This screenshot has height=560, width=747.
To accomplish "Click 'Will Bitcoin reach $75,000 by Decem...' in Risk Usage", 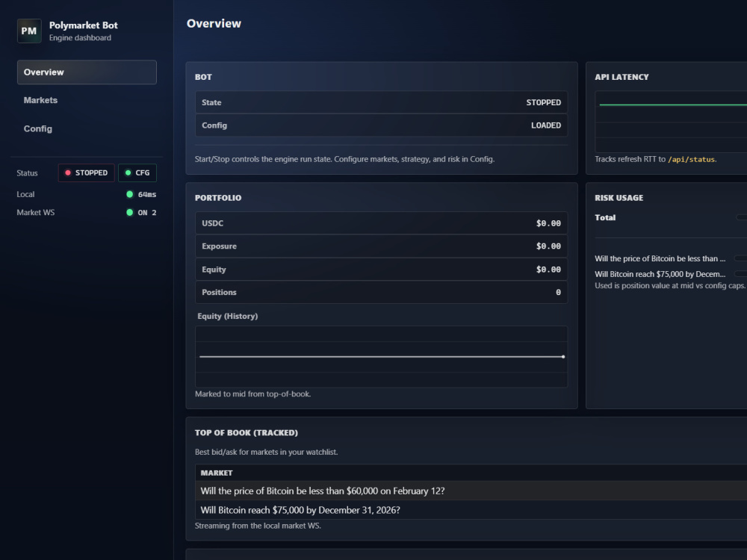I will [660, 274].
